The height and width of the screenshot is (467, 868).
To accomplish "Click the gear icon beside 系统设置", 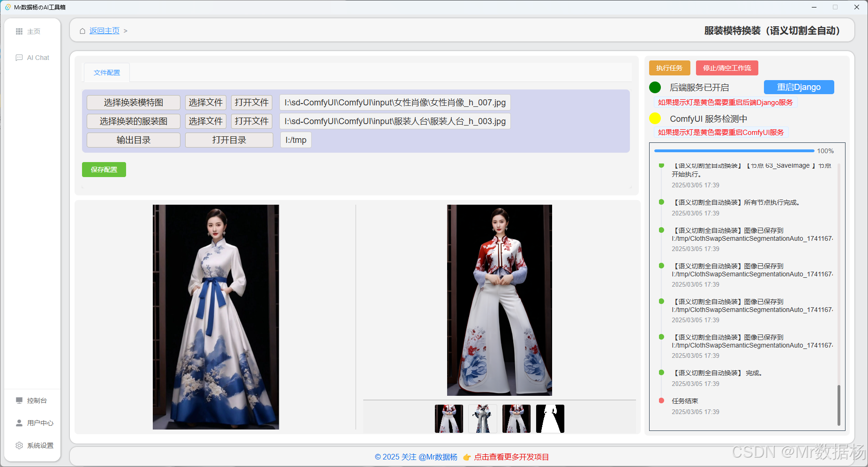I will 19,445.
